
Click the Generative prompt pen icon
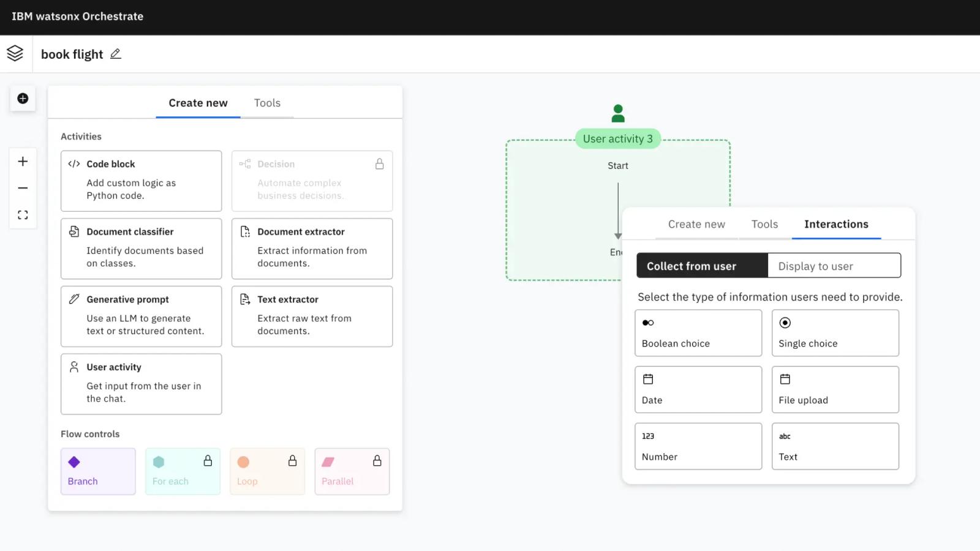74,299
